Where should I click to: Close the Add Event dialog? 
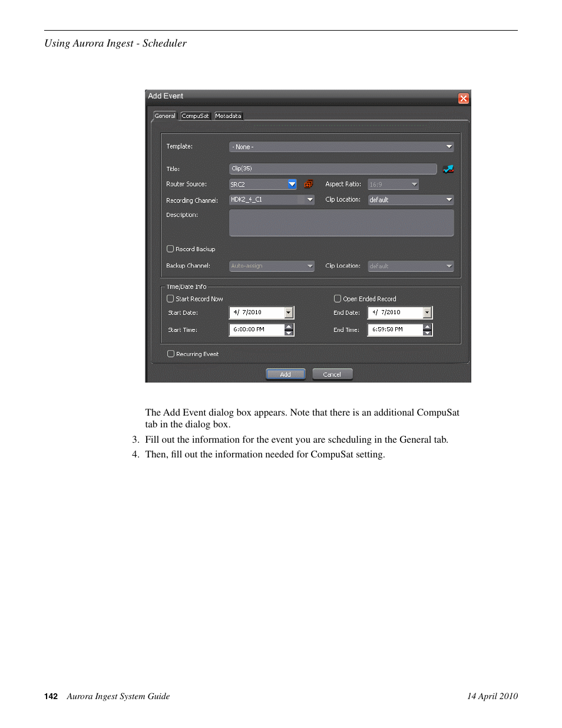coord(464,98)
